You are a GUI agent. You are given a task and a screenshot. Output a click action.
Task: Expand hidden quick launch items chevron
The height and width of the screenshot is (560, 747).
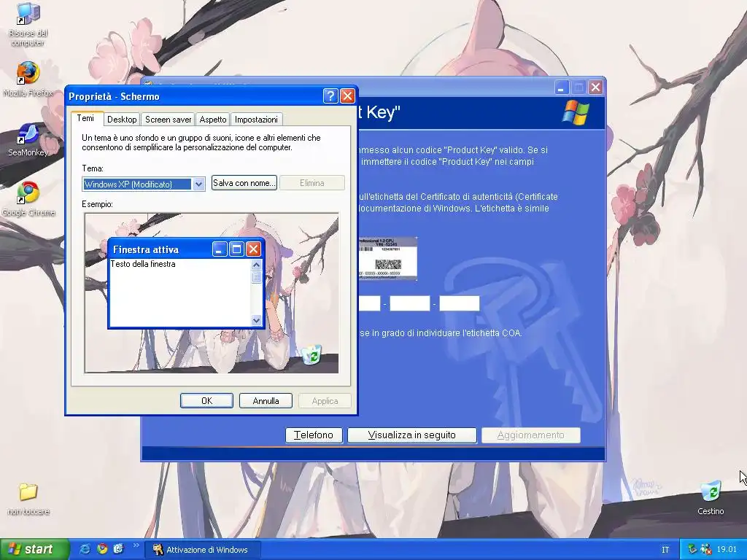click(136, 545)
